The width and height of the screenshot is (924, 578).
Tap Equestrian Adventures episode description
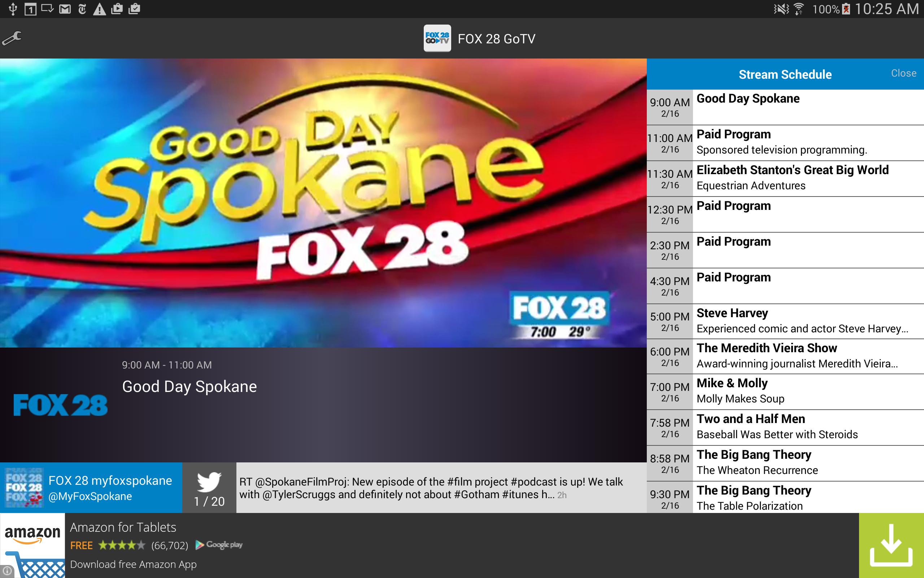[x=751, y=186]
